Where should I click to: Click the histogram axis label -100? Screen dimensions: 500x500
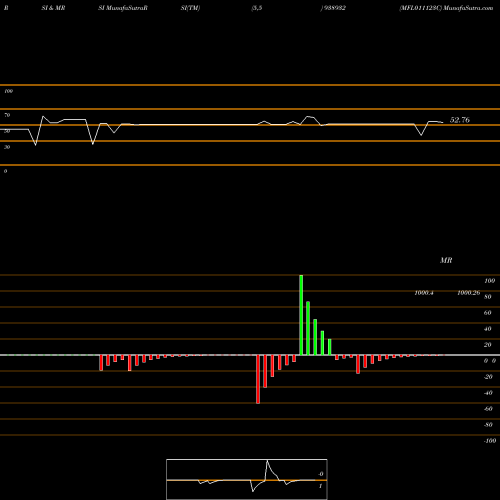pyautogui.click(x=490, y=441)
